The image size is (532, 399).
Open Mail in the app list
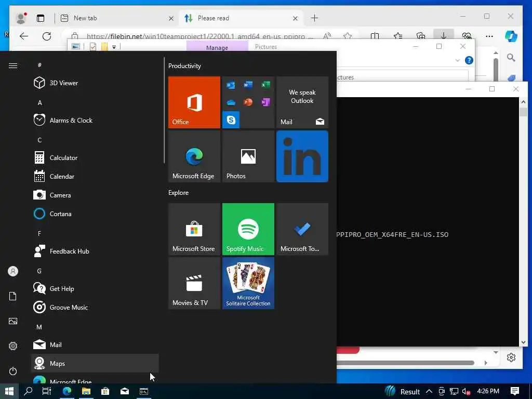pos(95,345)
